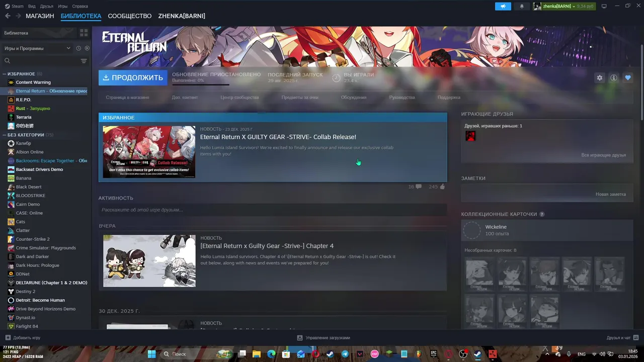The width and height of the screenshot is (644, 362).
Task: Remove Eternal Return from favorites heart
Action: click(628, 77)
